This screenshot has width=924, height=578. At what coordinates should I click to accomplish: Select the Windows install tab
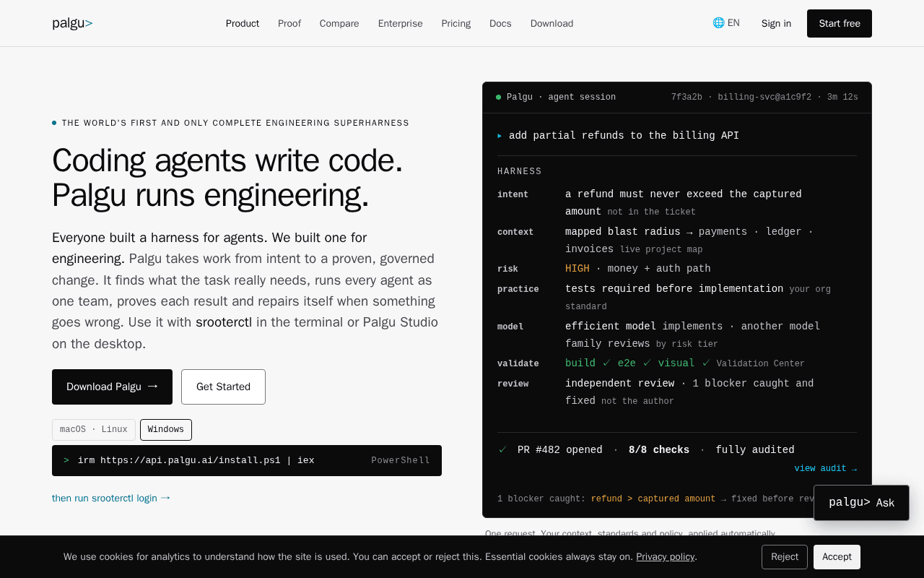click(166, 429)
